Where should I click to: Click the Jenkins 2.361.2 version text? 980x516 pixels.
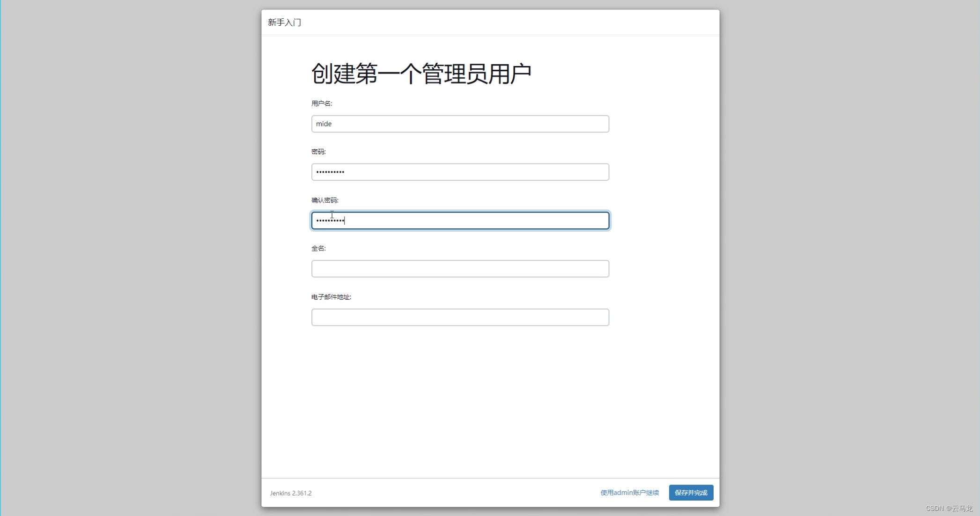click(291, 493)
